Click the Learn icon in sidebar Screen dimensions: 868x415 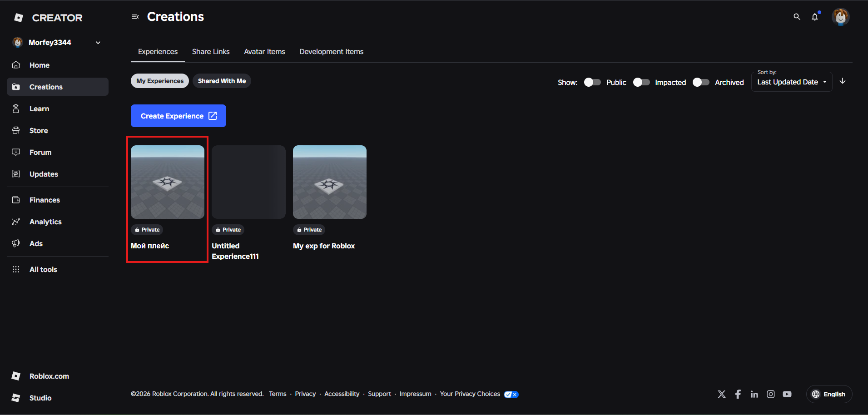16,109
